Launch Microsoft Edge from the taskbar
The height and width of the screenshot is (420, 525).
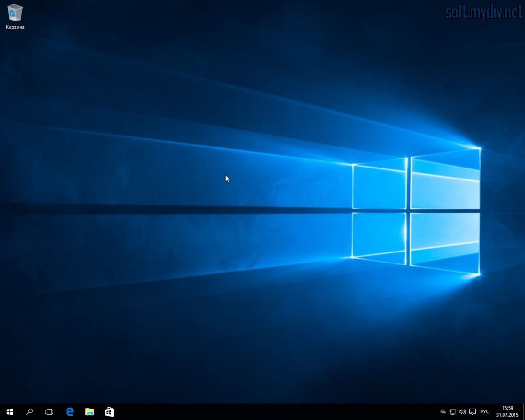point(70,411)
